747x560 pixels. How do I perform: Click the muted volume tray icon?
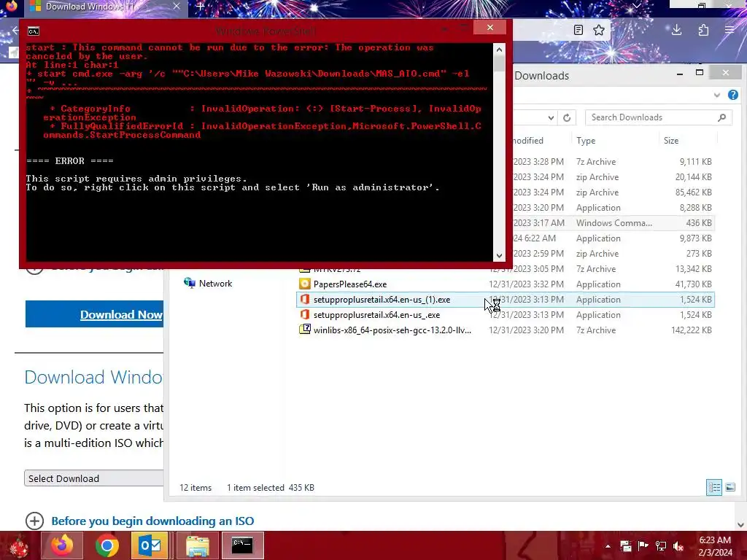678,547
